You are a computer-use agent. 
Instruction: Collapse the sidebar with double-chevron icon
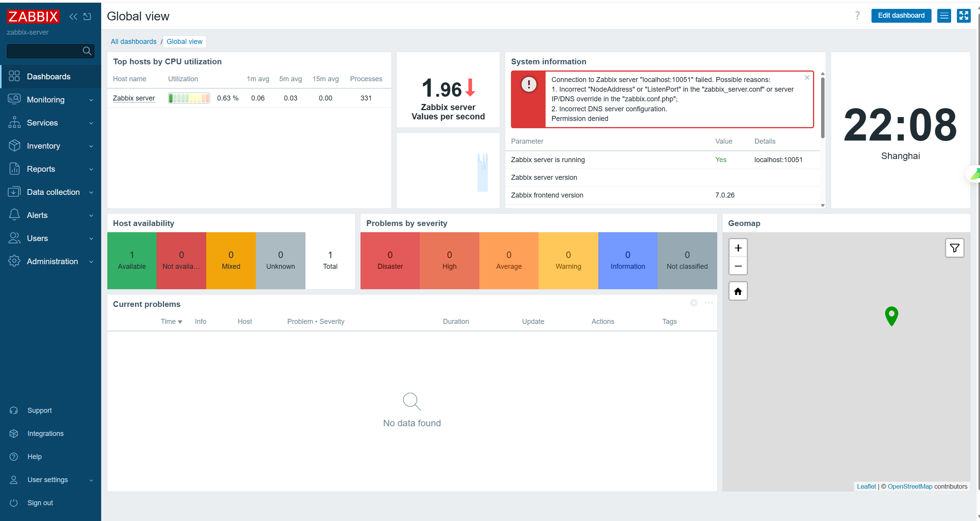pyautogui.click(x=73, y=17)
